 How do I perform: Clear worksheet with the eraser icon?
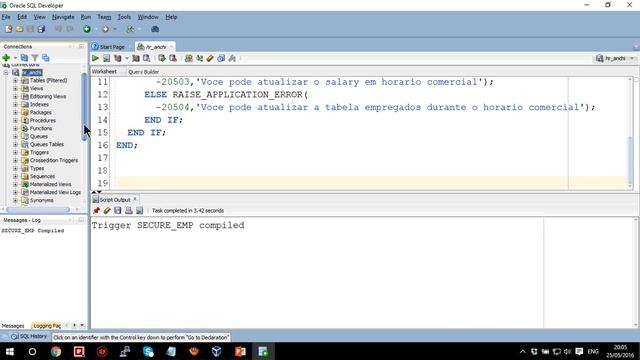[x=210, y=58]
